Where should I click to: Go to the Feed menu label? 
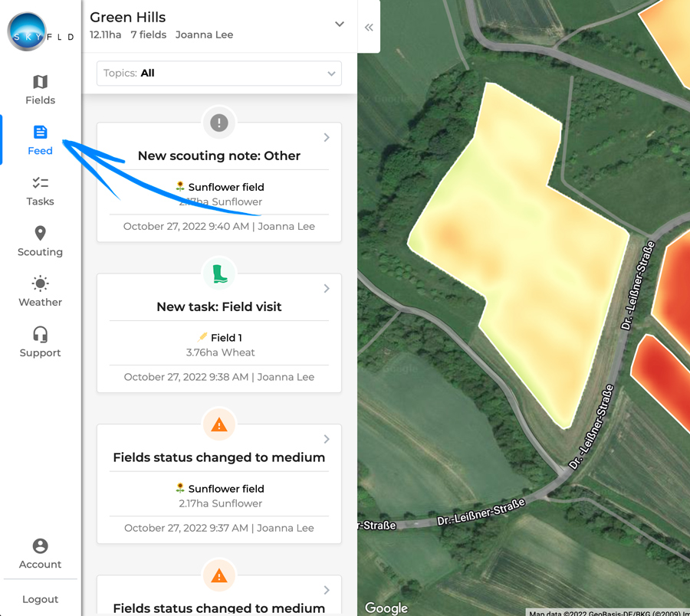[x=40, y=151]
